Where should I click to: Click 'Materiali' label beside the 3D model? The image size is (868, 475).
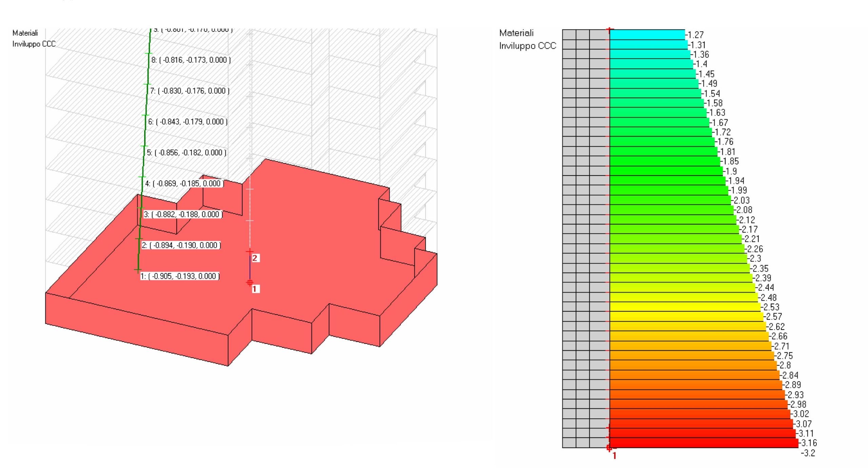25,33
